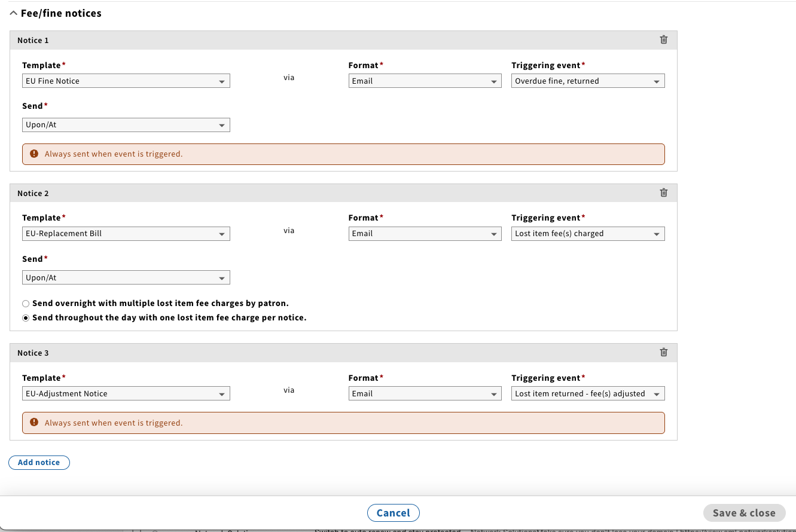Click Save & close button

tap(743, 513)
